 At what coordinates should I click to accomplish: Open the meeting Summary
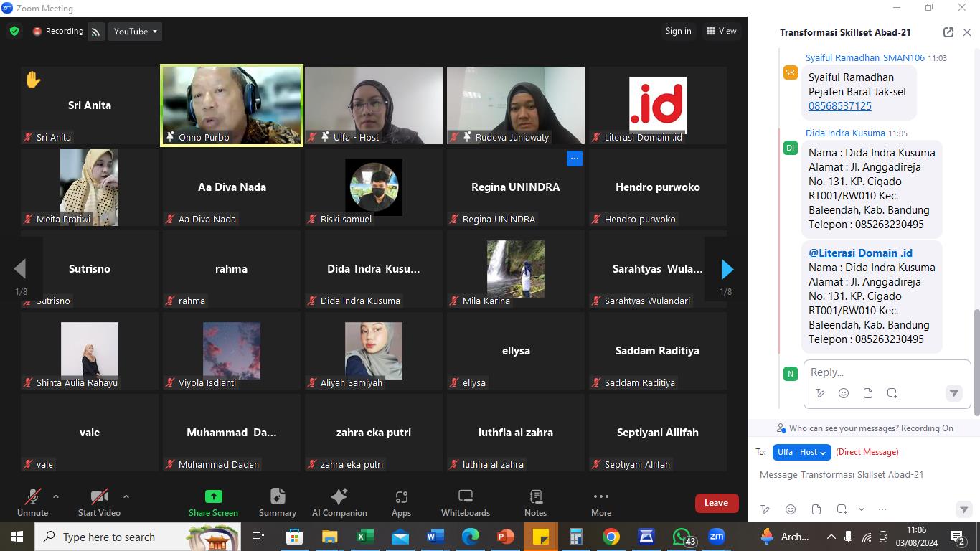[x=278, y=502]
